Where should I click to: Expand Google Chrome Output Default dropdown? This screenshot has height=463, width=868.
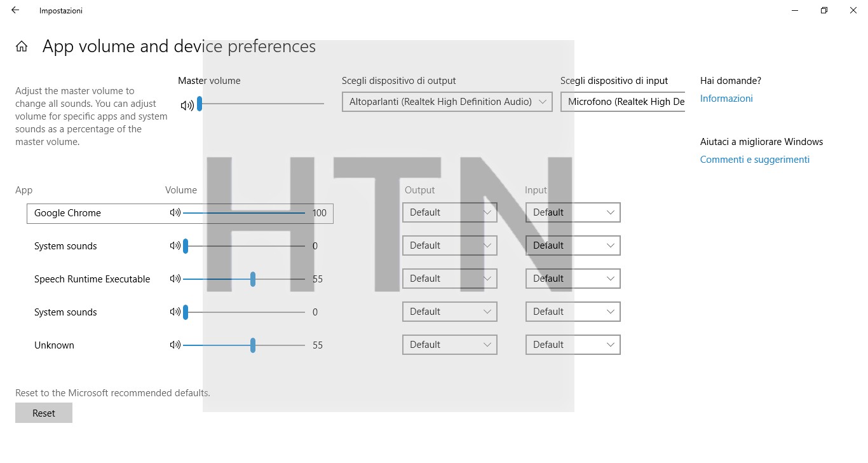point(449,212)
